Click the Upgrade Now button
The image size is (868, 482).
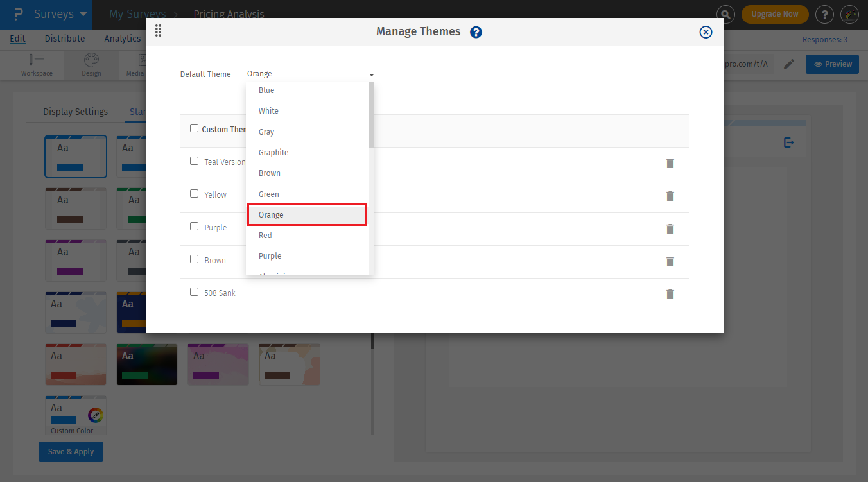(775, 14)
